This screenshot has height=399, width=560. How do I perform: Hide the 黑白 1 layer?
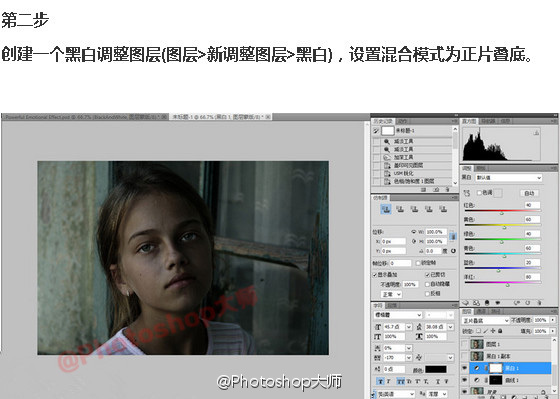(x=464, y=368)
